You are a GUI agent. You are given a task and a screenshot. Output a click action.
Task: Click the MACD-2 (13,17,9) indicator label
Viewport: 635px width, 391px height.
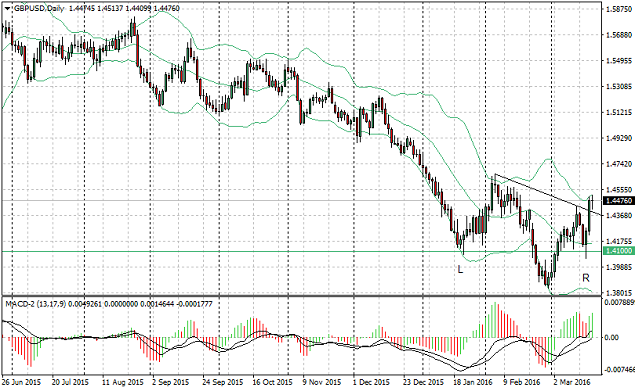tap(36, 304)
